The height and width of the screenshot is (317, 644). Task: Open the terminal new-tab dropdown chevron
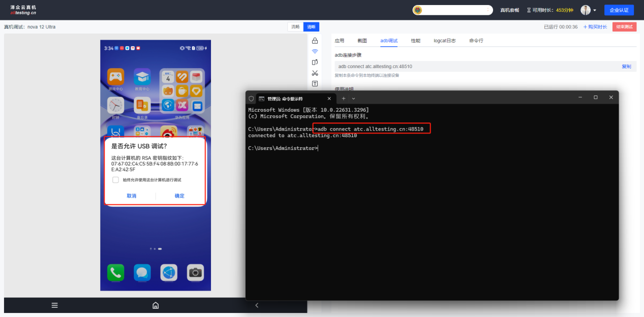[x=354, y=99]
